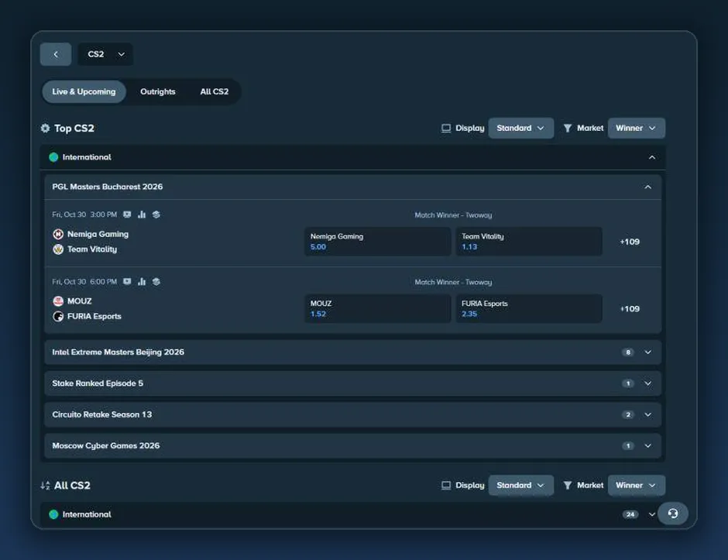
Task: Click the Top CS2 International green globe icon
Action: [53, 157]
